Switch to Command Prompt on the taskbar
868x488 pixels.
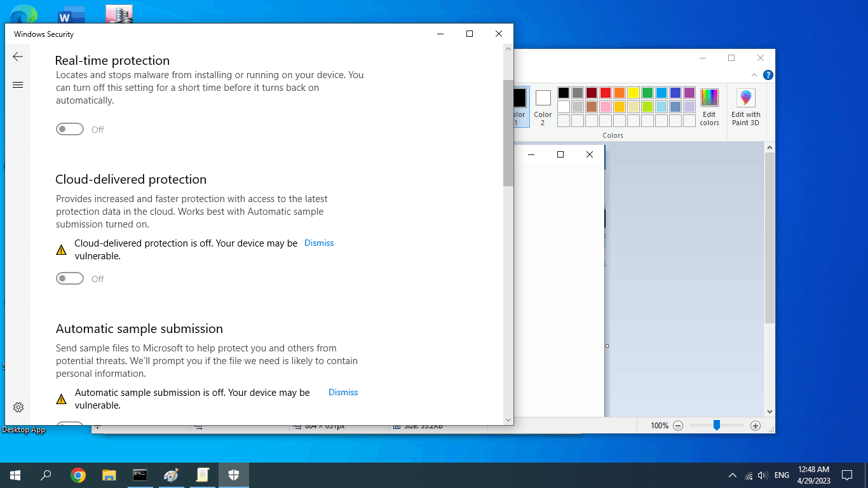pyautogui.click(x=140, y=475)
